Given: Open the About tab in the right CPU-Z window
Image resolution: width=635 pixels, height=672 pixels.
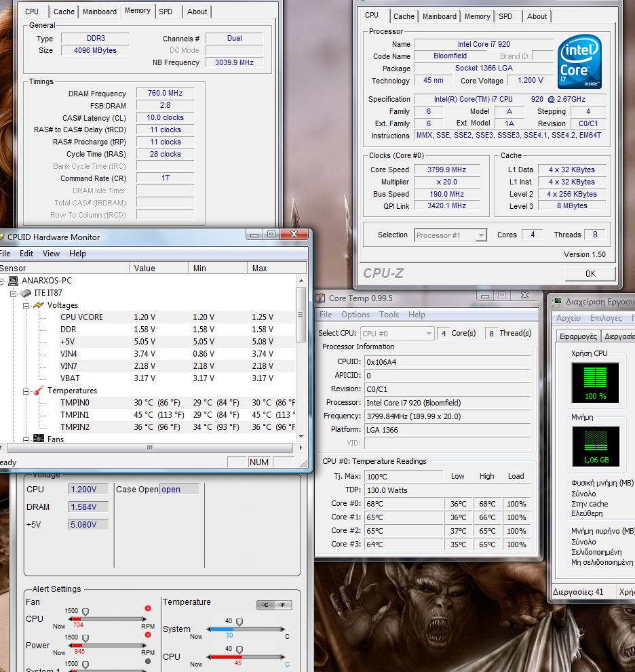Looking at the screenshot, I should tap(537, 16).
